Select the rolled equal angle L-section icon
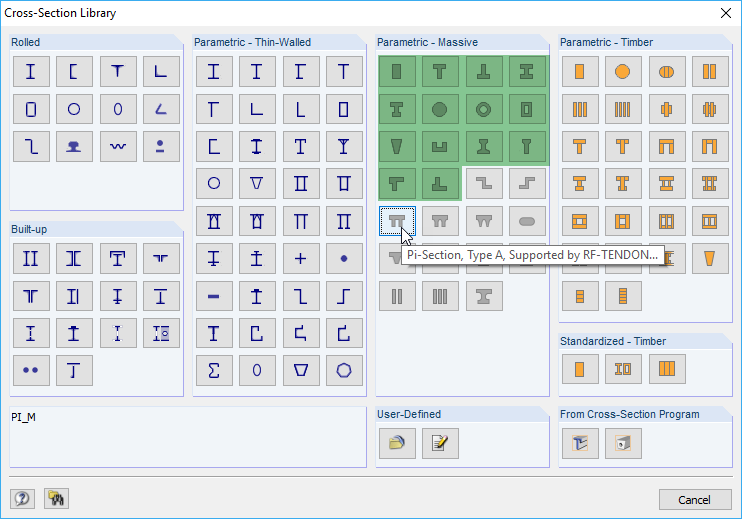 click(161, 71)
